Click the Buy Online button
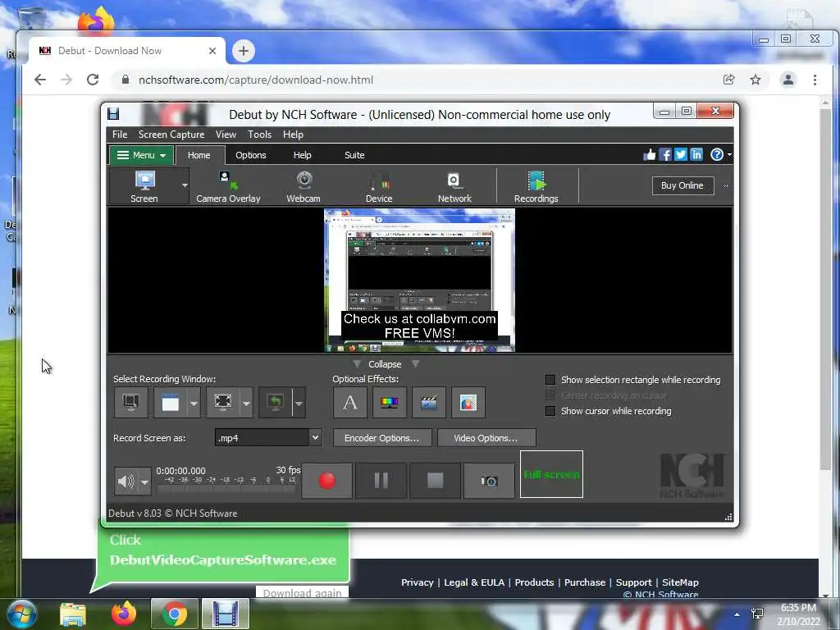The image size is (840, 630). point(682,185)
